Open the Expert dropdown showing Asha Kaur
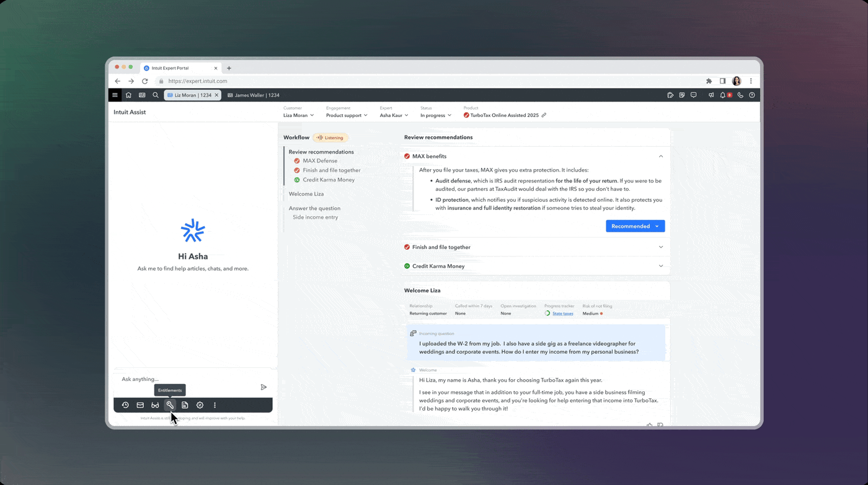Viewport: 868px width, 485px height. coord(394,115)
